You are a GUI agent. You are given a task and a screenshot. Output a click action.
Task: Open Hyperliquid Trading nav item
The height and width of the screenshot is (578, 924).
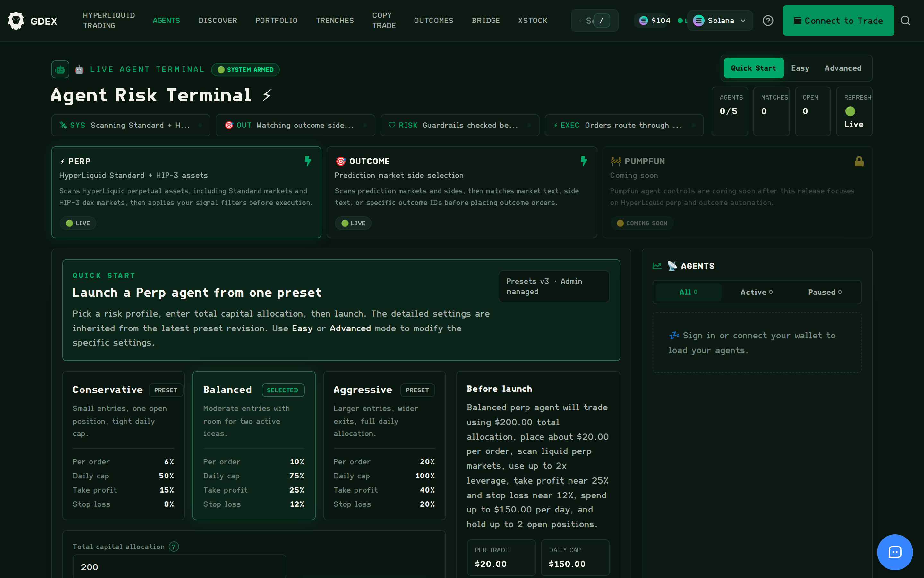pos(109,21)
